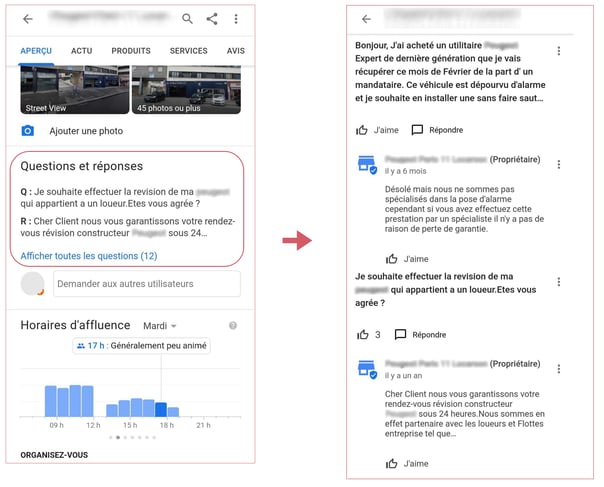Viewport: 604px width, 487px height.
Task: Open search with the magnifier icon
Action: (187, 18)
